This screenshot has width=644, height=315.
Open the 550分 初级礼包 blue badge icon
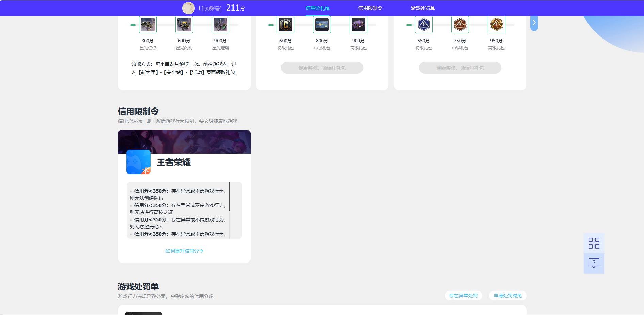tap(424, 25)
